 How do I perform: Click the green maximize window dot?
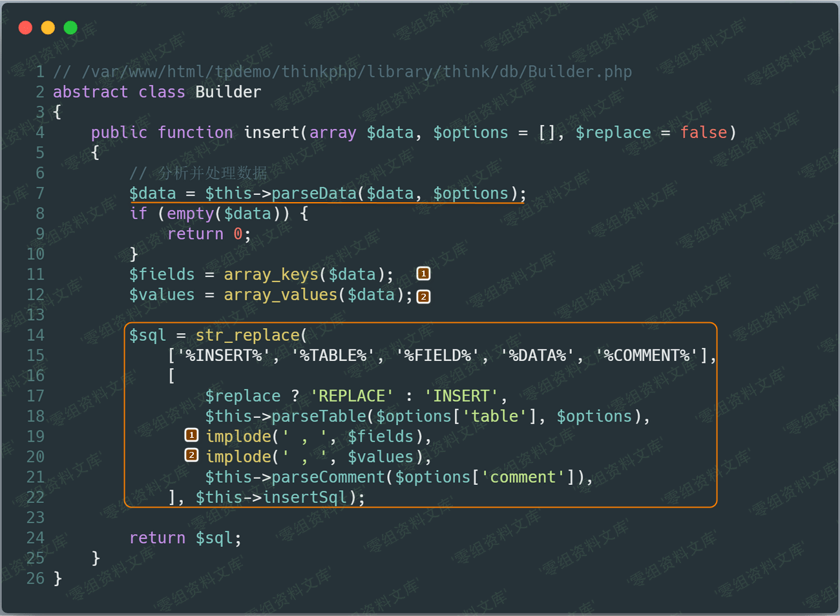point(70,28)
